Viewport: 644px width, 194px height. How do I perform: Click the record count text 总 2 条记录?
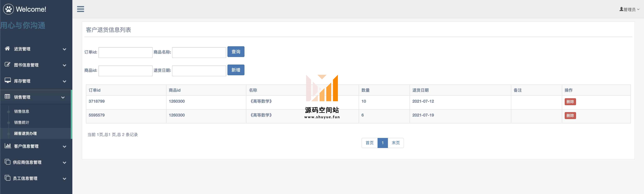pyautogui.click(x=127, y=134)
